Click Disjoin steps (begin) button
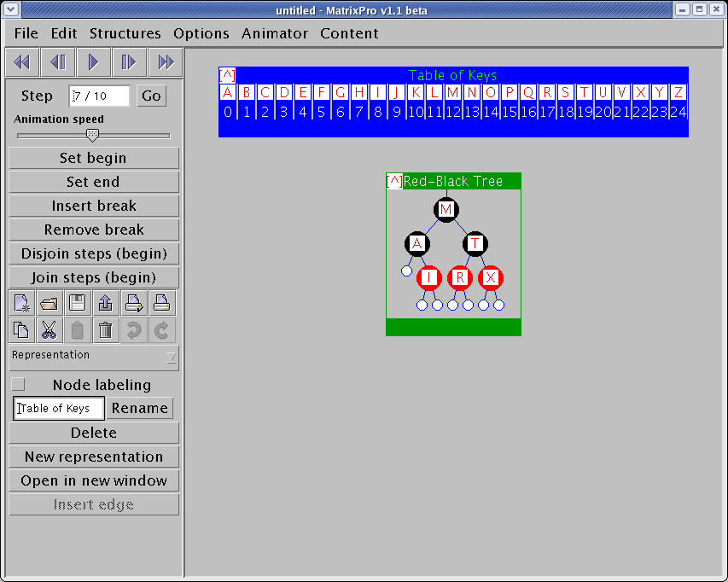Screen dimensions: 728x582 (94, 253)
